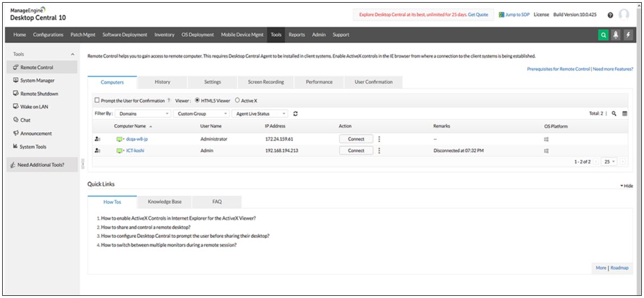Click the Jump to SDP icon
644x298 pixels.
point(501,15)
